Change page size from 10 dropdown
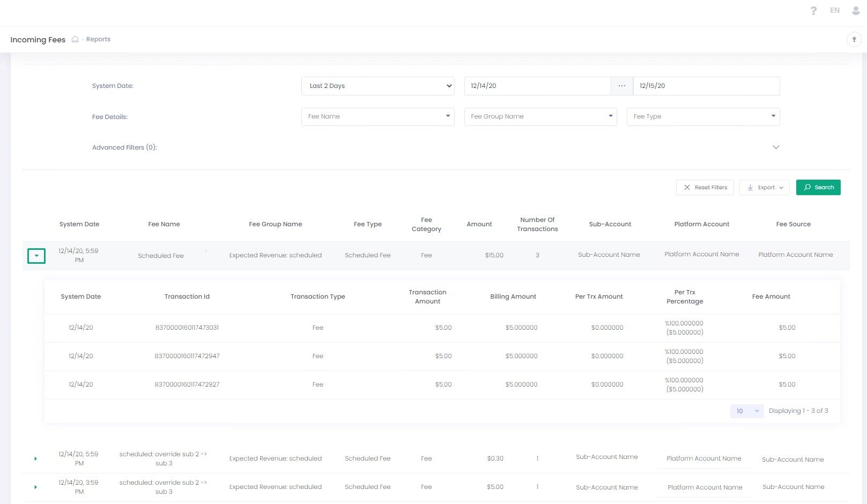This screenshot has height=504, width=867. pyautogui.click(x=746, y=411)
